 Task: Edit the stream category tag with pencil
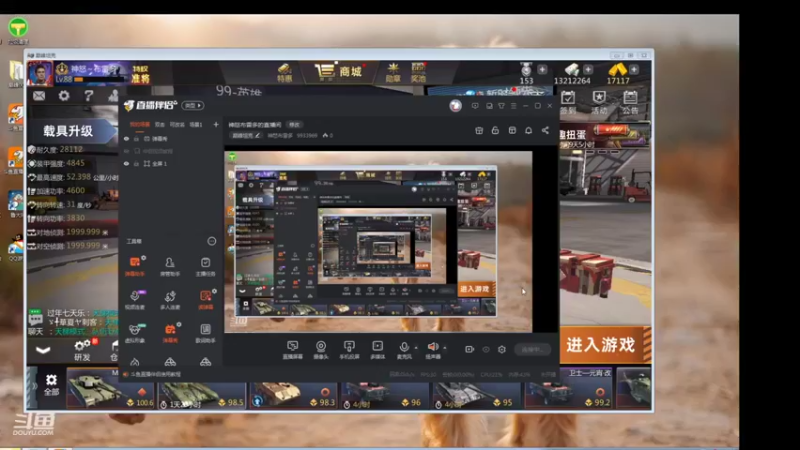(246, 136)
